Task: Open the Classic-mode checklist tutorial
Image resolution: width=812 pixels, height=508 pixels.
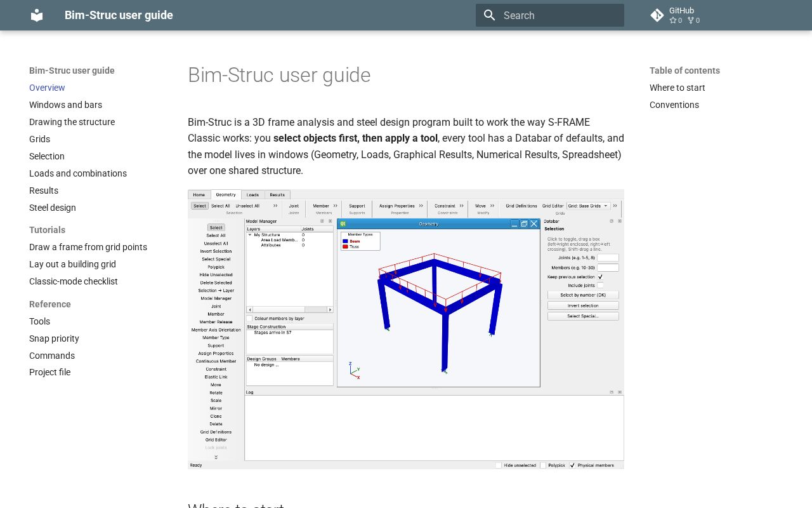Action: (x=74, y=281)
